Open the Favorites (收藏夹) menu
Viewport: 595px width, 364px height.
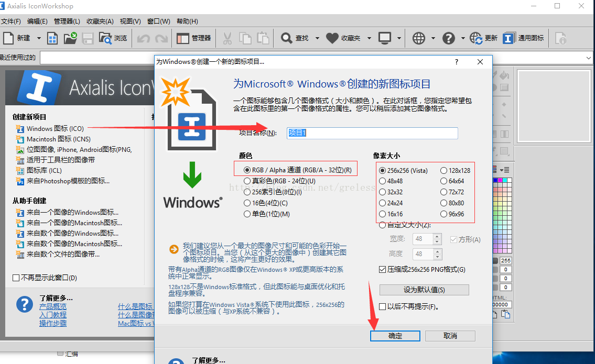coord(100,21)
